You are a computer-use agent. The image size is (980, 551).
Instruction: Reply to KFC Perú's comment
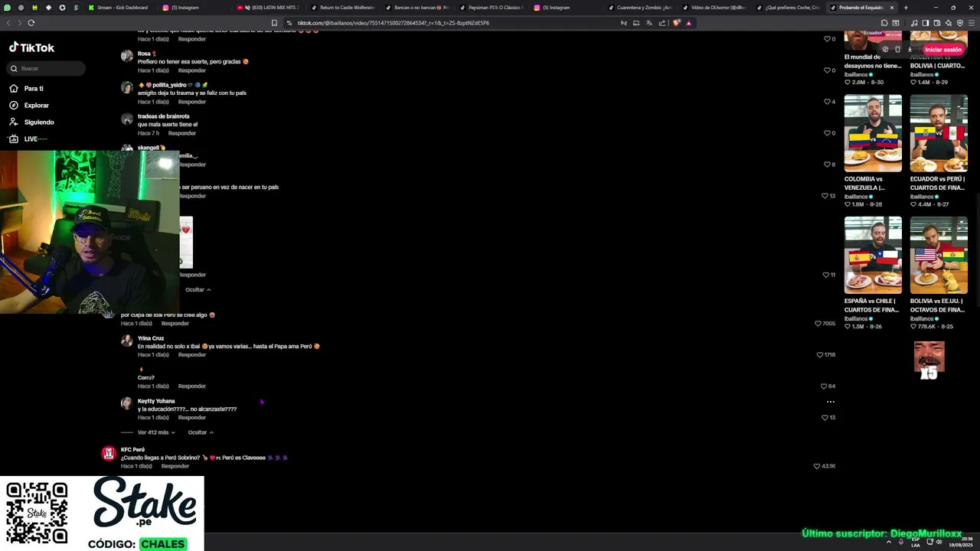[x=175, y=466]
